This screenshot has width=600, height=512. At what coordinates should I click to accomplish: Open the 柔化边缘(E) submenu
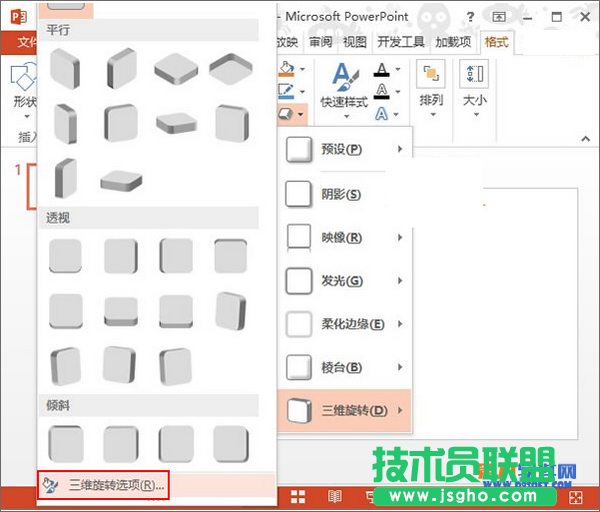(344, 324)
